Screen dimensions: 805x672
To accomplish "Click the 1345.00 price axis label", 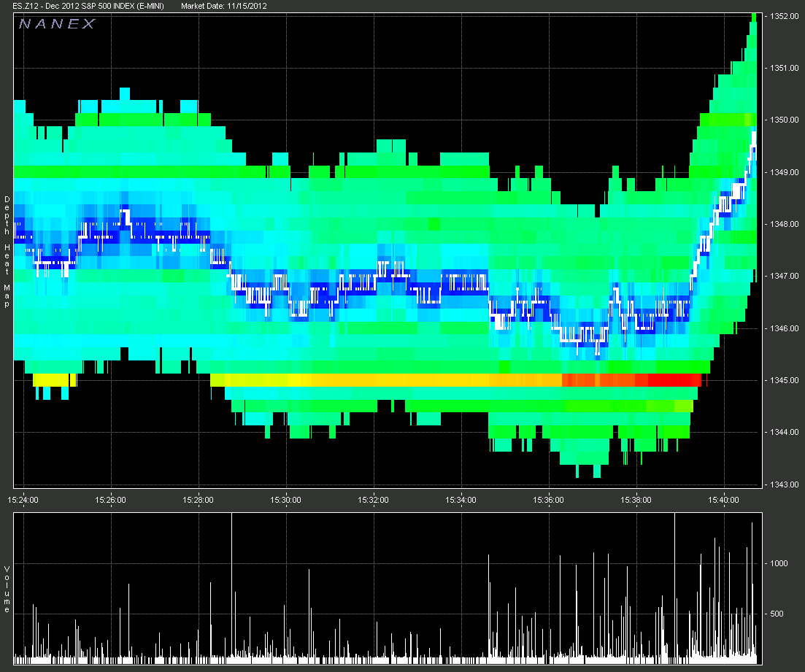I will (x=784, y=380).
